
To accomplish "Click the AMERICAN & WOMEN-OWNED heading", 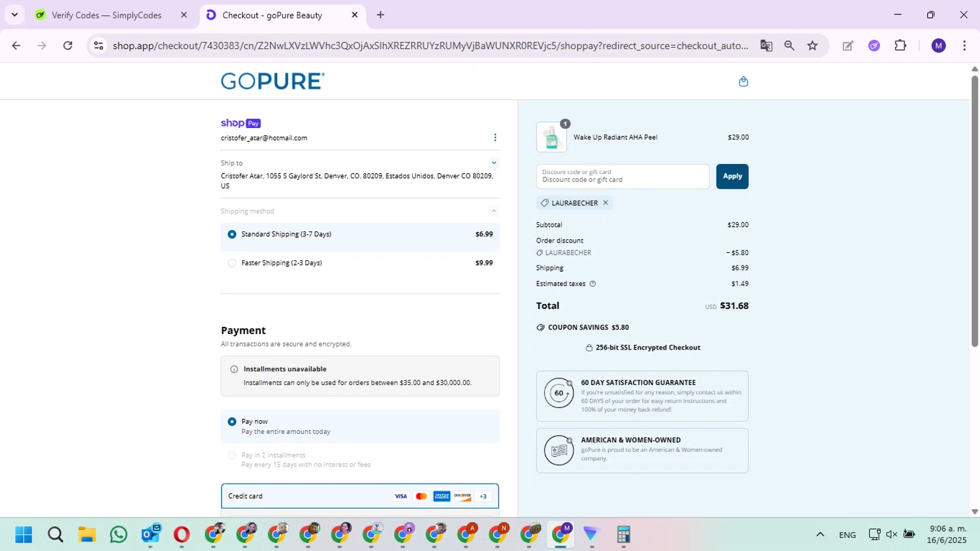I will [630, 440].
